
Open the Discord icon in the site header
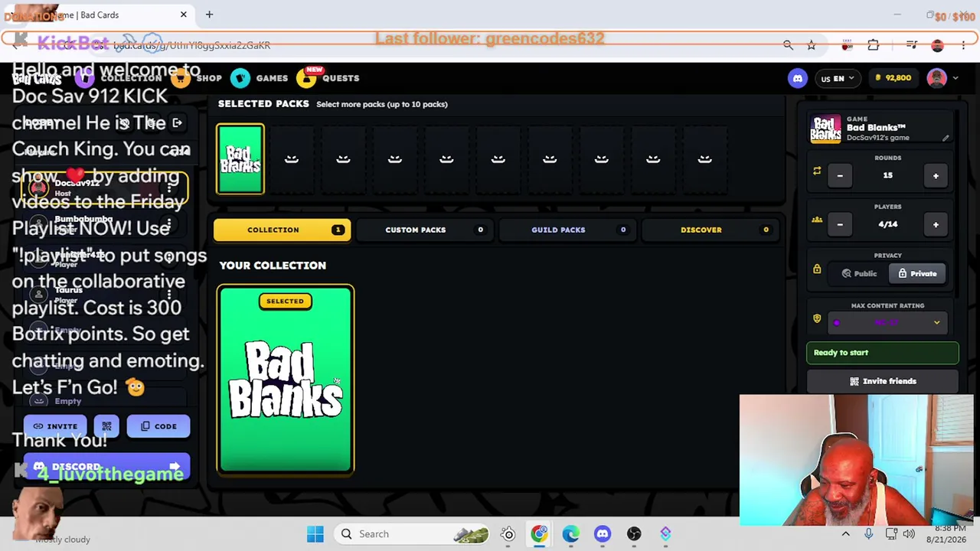coord(797,78)
